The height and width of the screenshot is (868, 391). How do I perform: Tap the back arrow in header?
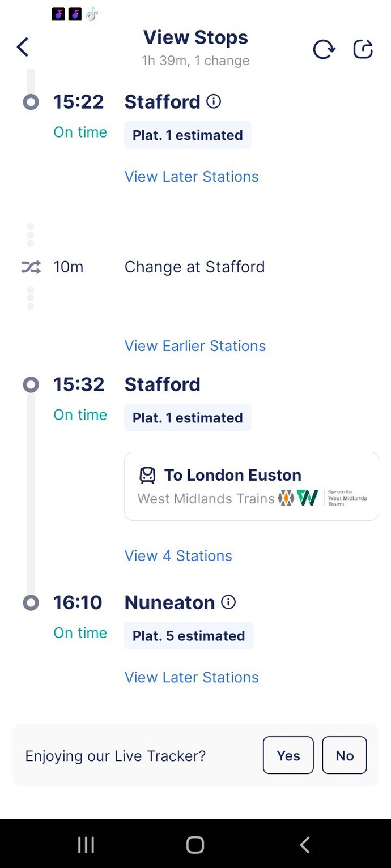tap(23, 47)
